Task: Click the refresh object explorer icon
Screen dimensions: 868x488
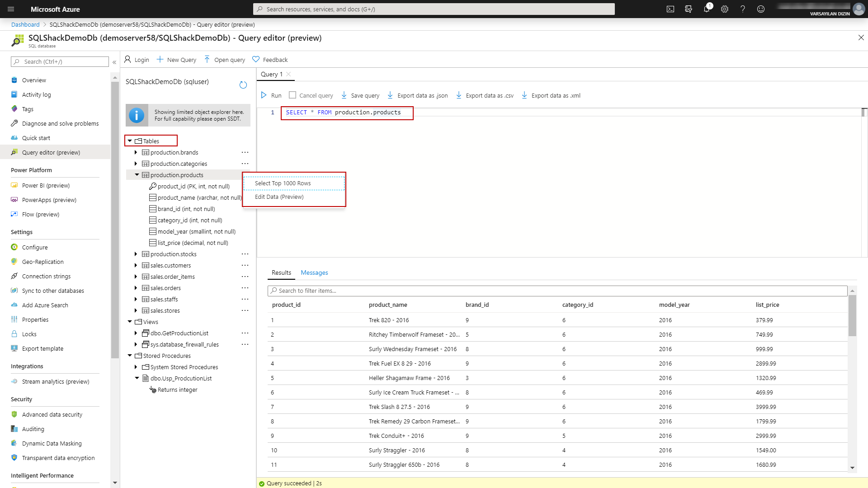Action: point(243,85)
